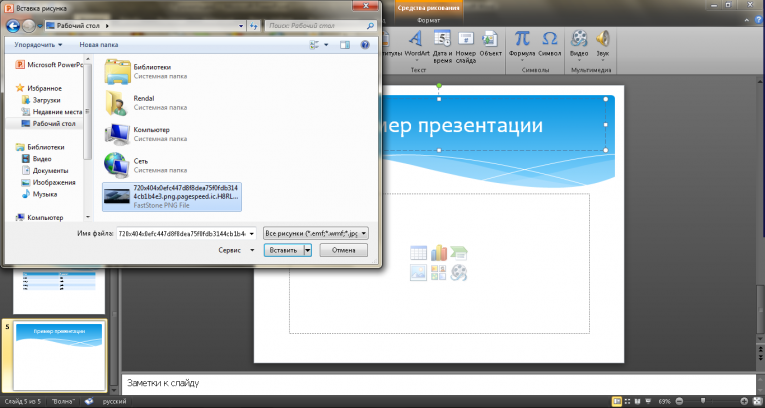This screenshot has height=408, width=765.
Task: Click the Вставить button
Action: pyautogui.click(x=283, y=250)
